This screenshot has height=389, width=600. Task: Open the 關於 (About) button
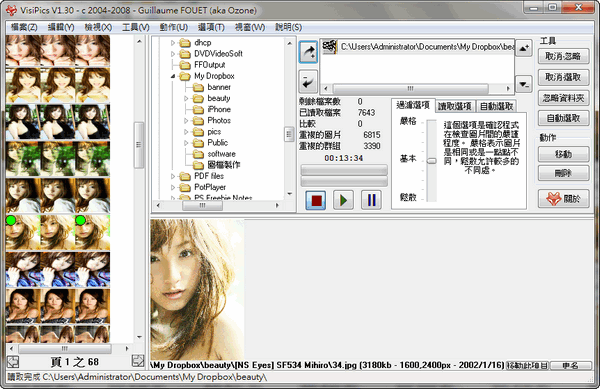pyautogui.click(x=563, y=199)
